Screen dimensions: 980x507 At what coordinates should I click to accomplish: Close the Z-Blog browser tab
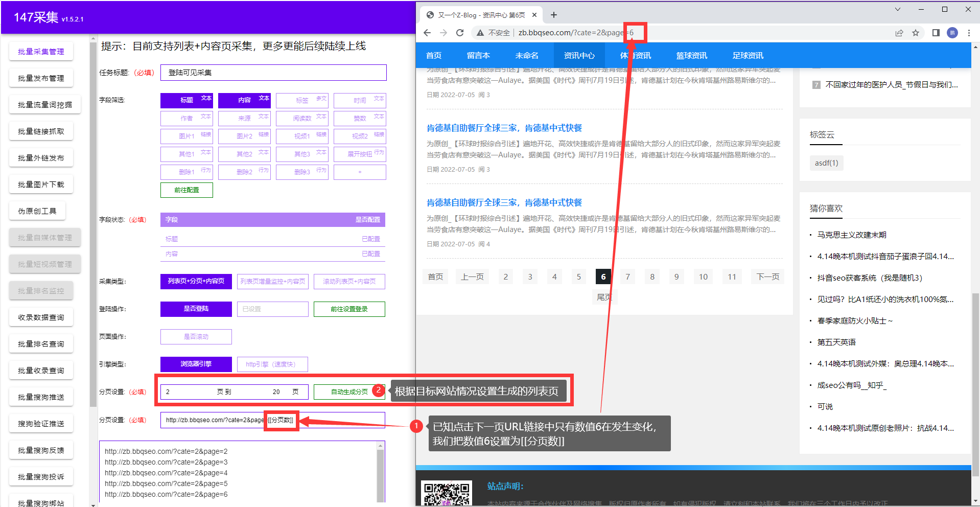(x=534, y=15)
